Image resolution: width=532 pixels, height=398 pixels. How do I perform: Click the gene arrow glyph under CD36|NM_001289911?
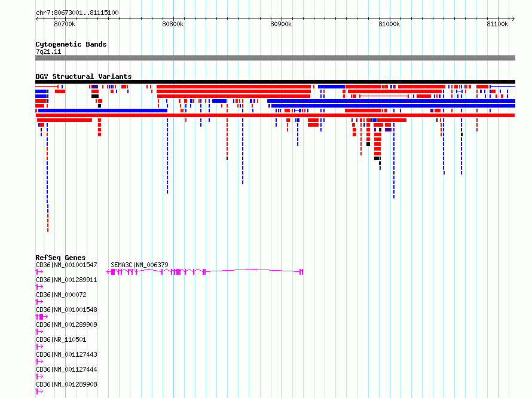(39, 287)
